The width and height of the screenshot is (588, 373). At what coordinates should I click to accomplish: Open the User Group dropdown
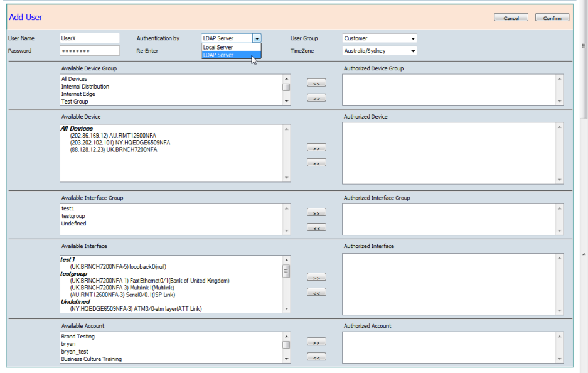pyautogui.click(x=380, y=38)
